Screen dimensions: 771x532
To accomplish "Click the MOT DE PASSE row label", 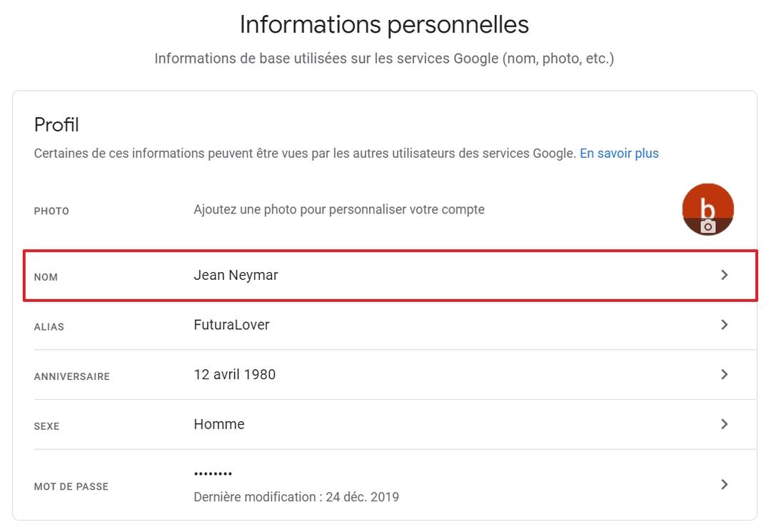I will click(71, 487).
